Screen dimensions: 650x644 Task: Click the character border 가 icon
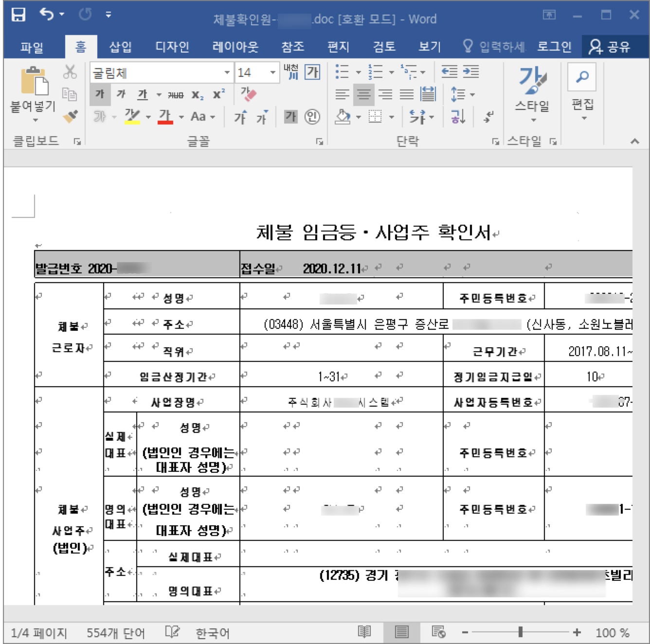(312, 72)
